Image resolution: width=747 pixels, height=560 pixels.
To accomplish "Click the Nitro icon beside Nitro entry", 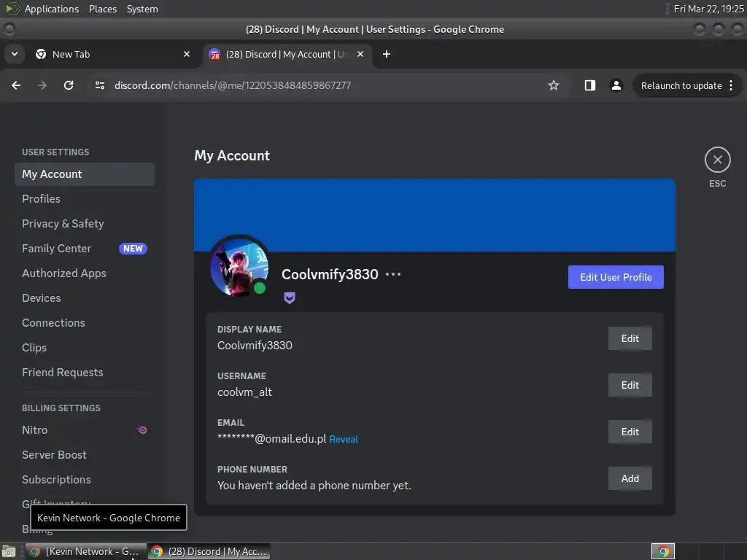I will tap(142, 430).
